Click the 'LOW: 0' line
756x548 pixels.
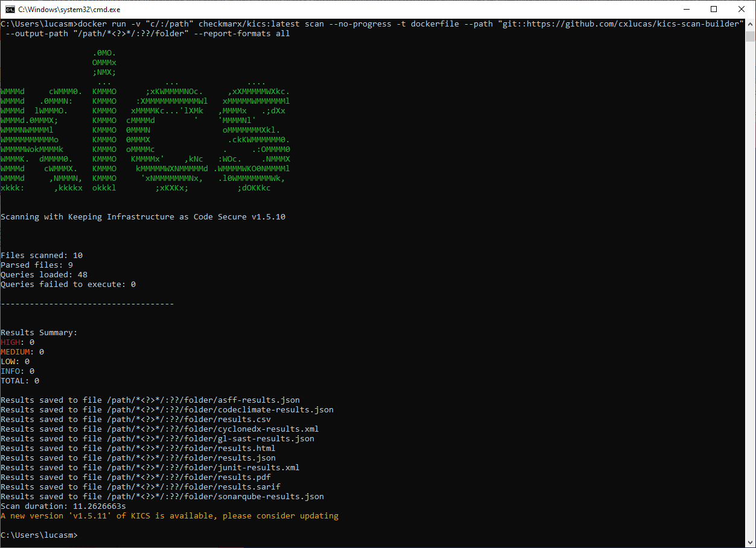click(x=15, y=362)
